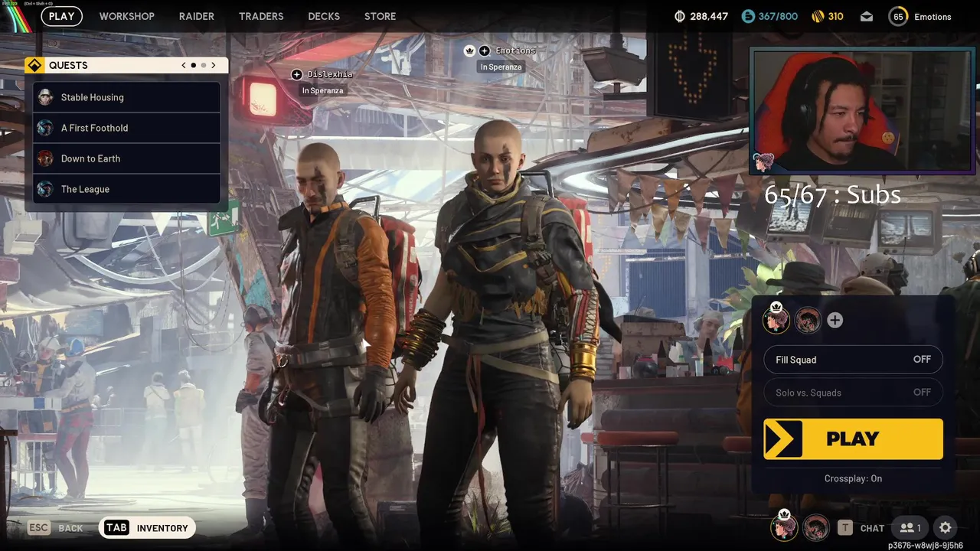Click the webcam overlay thumbnail

[x=861, y=111]
